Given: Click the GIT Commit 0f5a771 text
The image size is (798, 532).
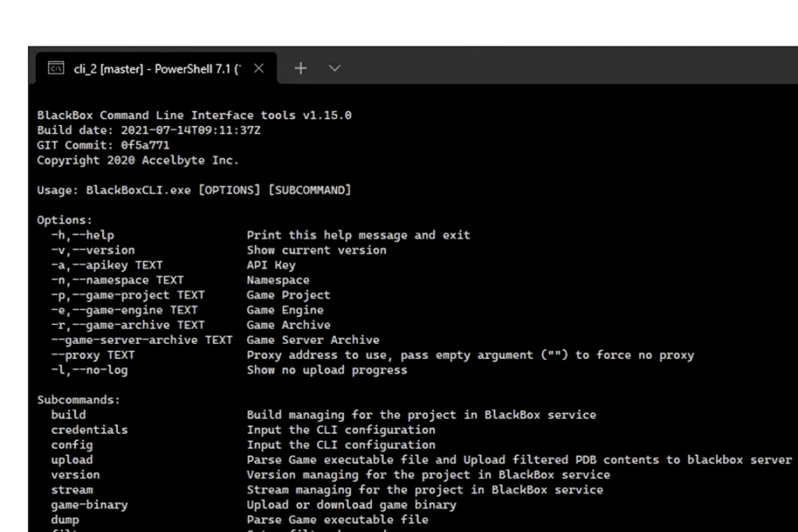Looking at the screenshot, I should click(x=103, y=145).
